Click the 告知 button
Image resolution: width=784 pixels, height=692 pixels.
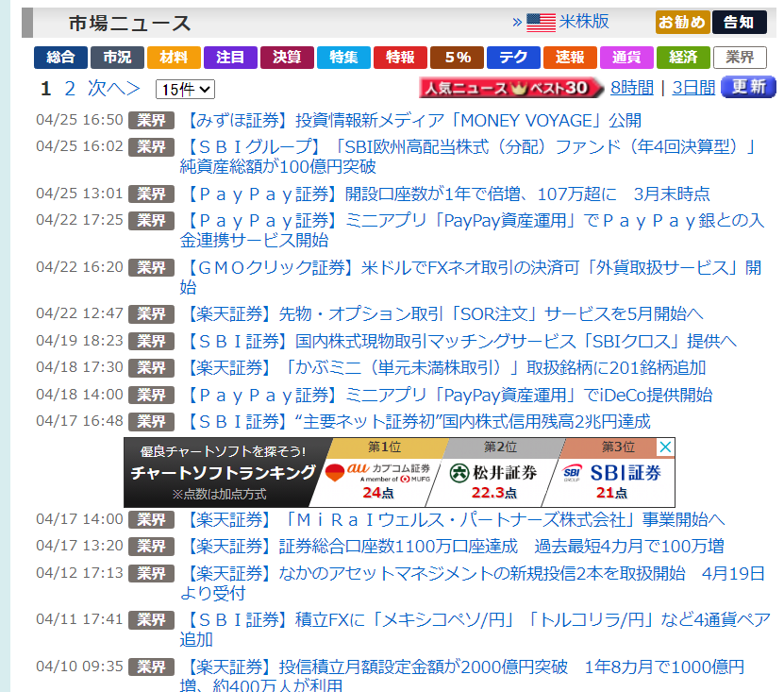tap(739, 23)
